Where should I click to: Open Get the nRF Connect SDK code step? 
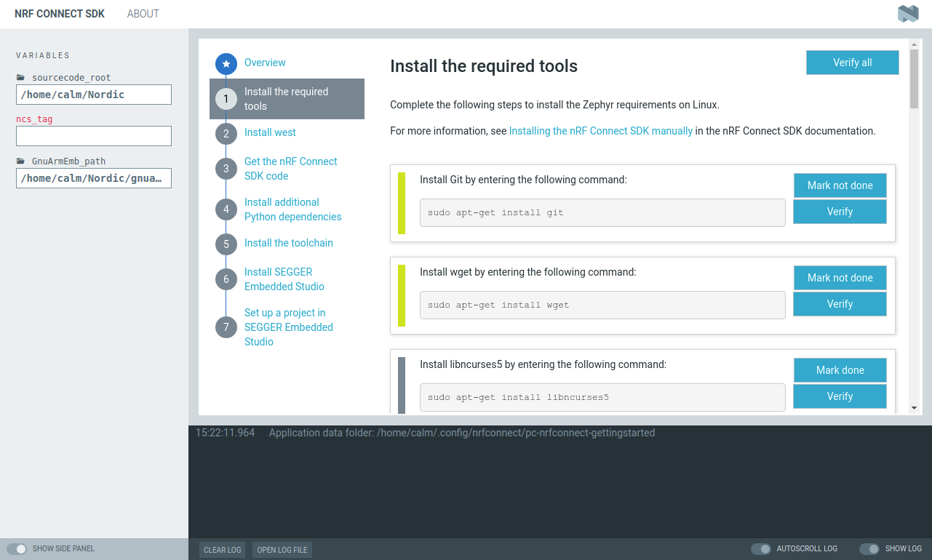(x=291, y=169)
